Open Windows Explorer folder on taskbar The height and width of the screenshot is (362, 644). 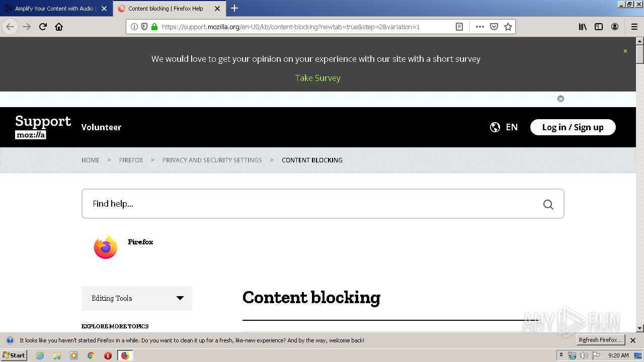point(57,355)
